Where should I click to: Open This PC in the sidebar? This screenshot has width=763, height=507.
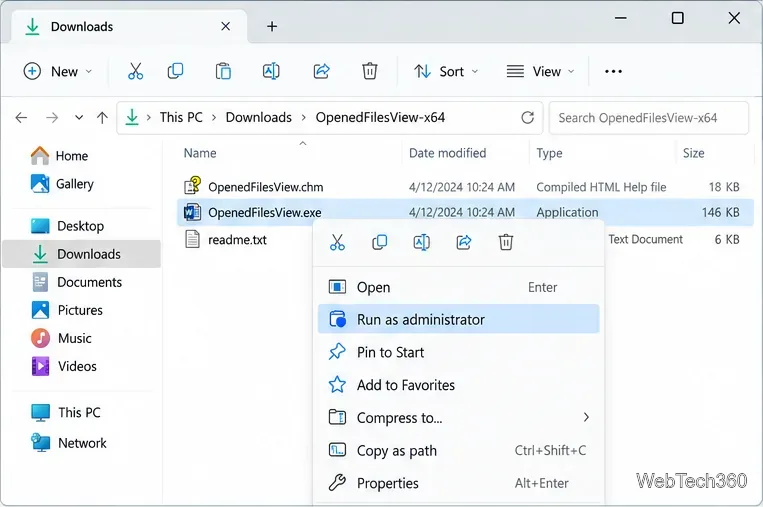66,412
